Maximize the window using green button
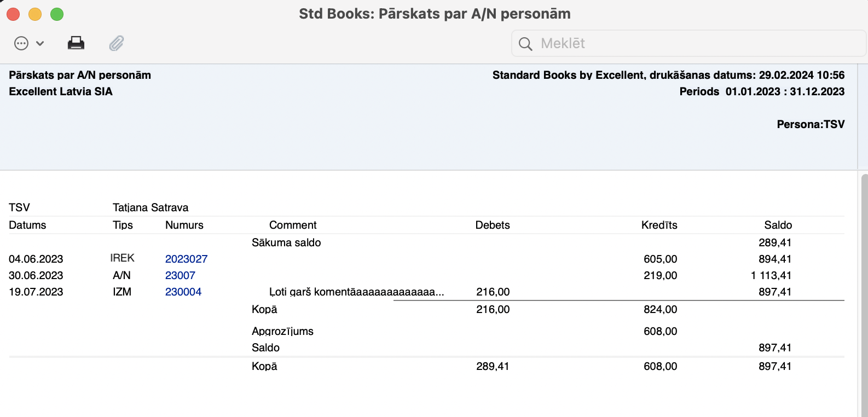 pyautogui.click(x=57, y=14)
